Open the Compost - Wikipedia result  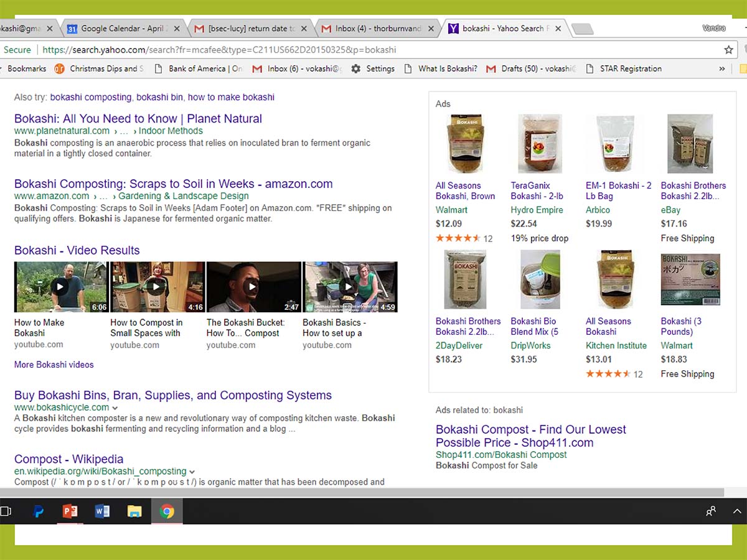point(69,459)
